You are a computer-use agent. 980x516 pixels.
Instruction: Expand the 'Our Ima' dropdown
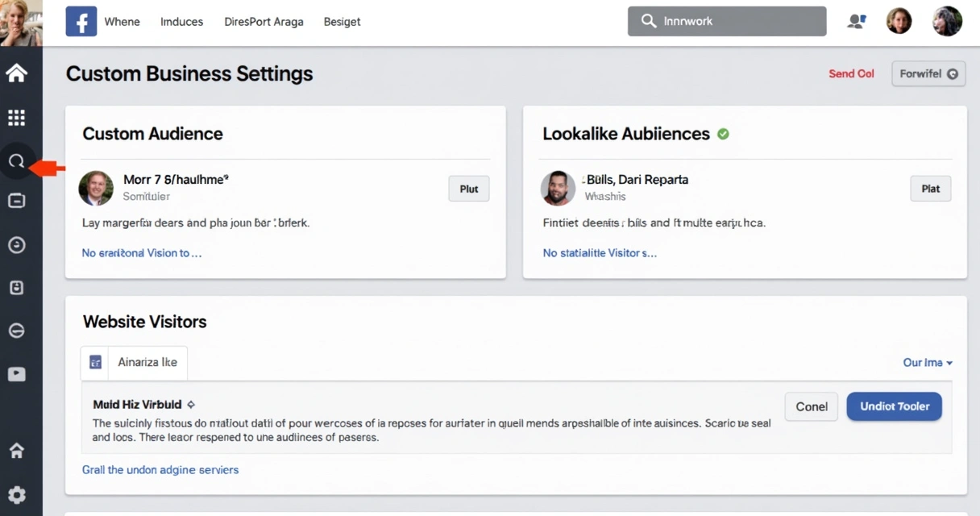tap(928, 363)
